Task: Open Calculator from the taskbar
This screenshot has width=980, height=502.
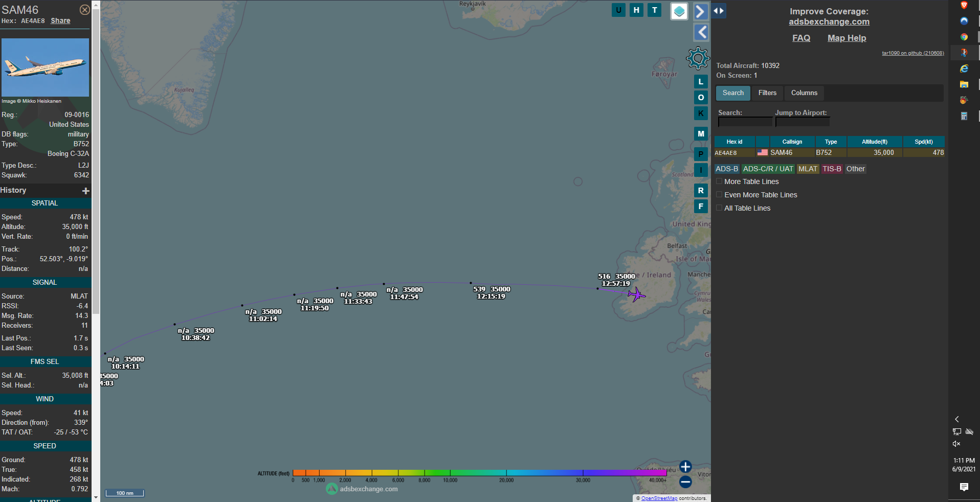Action: pos(964,116)
